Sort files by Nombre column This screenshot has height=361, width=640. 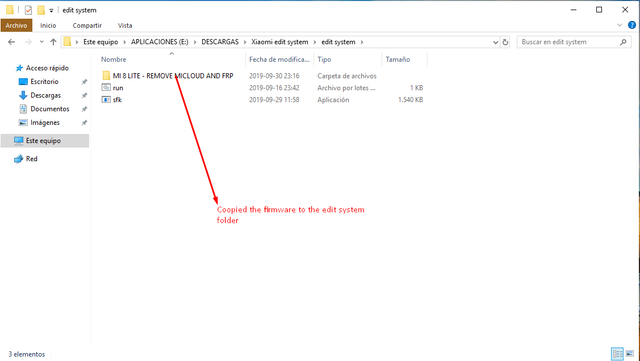(113, 59)
